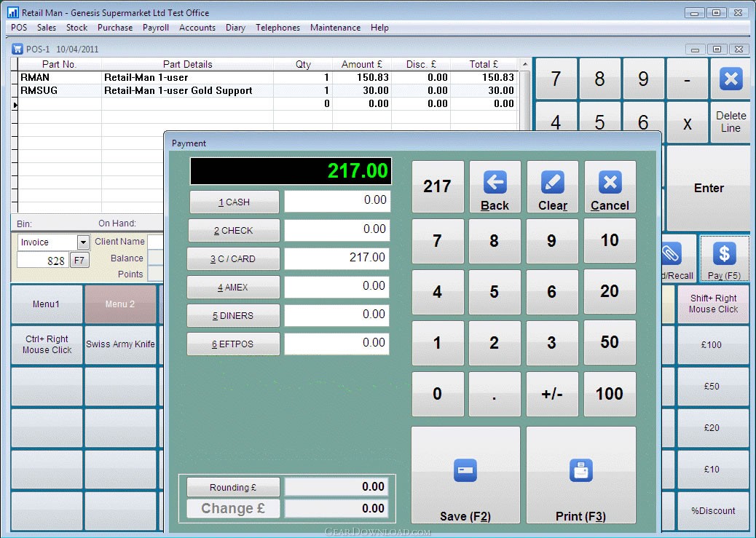Choose the 4 AMEX payment method
This screenshot has height=538, width=756.
pos(233,288)
